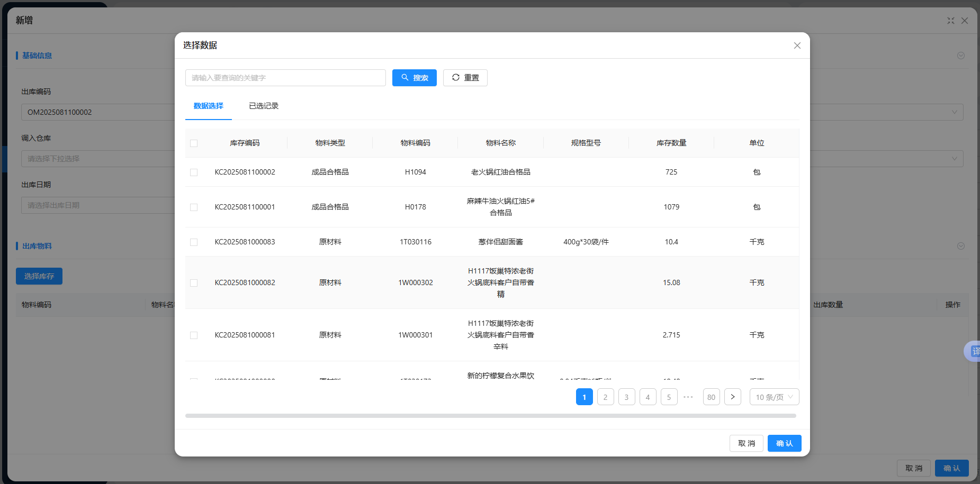Click the 库存数量 column header

coord(671,143)
